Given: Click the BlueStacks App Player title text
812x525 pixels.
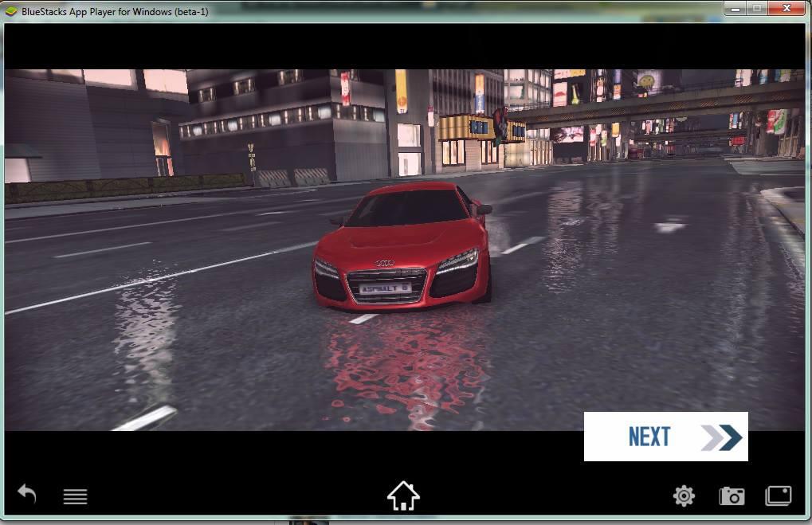Looking at the screenshot, I should point(115,11).
